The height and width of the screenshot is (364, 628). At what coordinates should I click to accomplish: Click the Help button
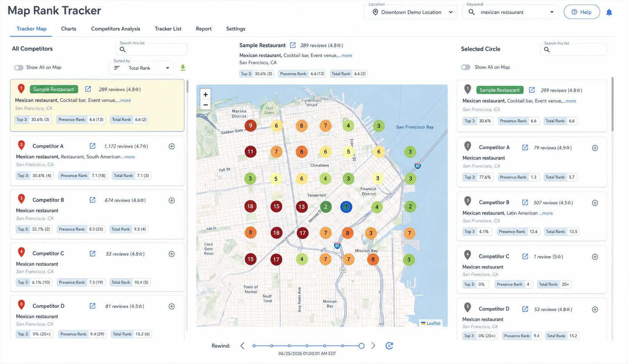point(581,12)
